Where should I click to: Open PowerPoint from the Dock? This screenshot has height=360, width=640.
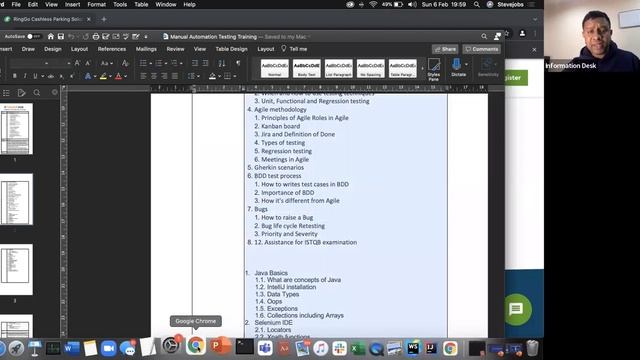pos(220,347)
